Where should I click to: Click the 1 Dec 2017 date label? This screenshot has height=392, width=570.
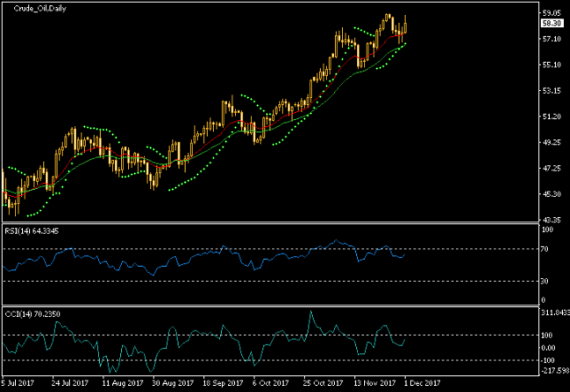point(422,383)
